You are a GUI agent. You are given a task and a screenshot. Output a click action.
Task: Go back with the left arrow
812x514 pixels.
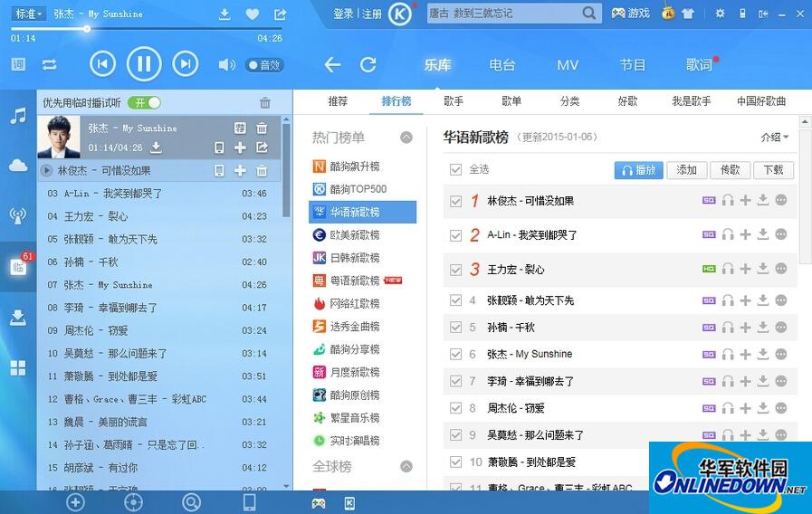[x=332, y=65]
